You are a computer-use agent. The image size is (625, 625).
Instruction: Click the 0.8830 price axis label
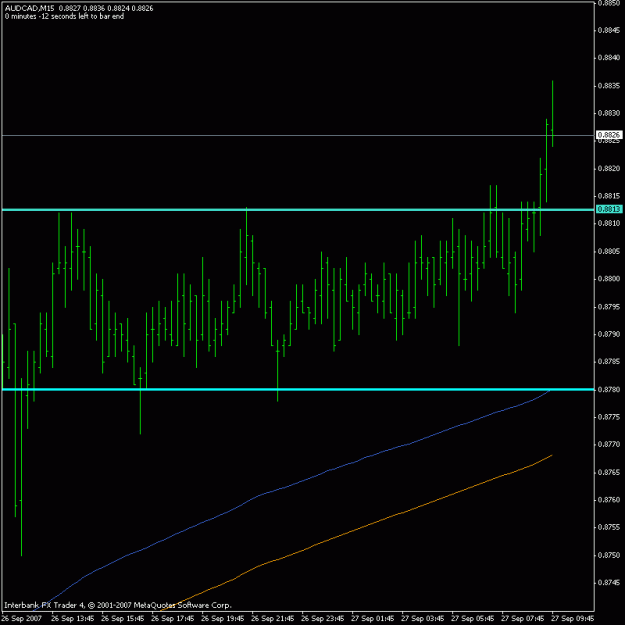[x=609, y=113]
